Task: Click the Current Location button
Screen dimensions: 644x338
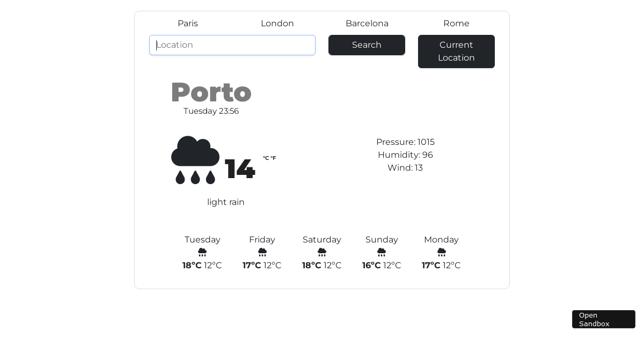Action: (x=456, y=52)
